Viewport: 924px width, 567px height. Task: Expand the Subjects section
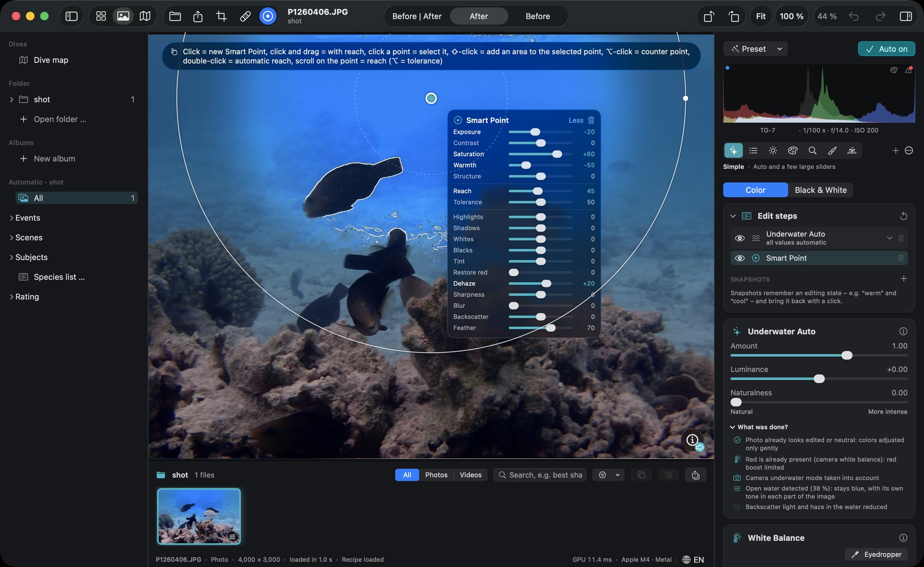coord(12,257)
